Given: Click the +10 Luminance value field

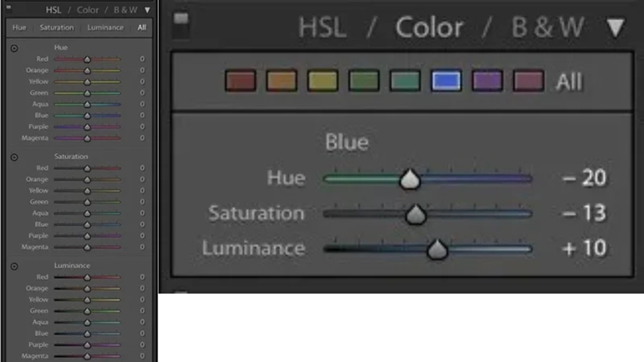Looking at the screenshot, I should [584, 249].
